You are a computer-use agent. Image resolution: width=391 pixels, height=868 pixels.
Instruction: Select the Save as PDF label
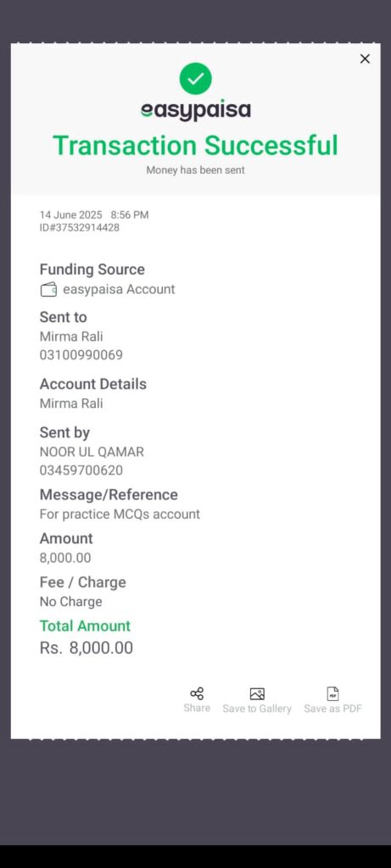click(332, 709)
